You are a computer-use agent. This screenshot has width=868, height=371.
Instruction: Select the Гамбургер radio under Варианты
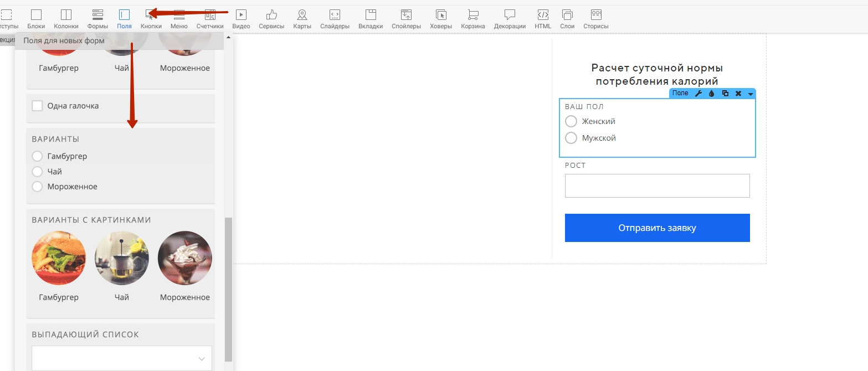tap(37, 156)
